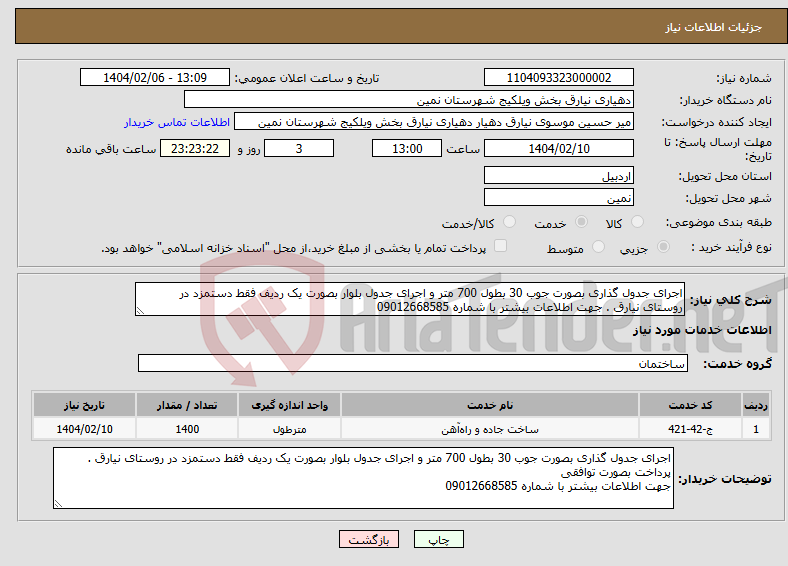Click table date cell 1404/02/10
Viewport: 788px width, 566px height.
pyautogui.click(x=84, y=429)
